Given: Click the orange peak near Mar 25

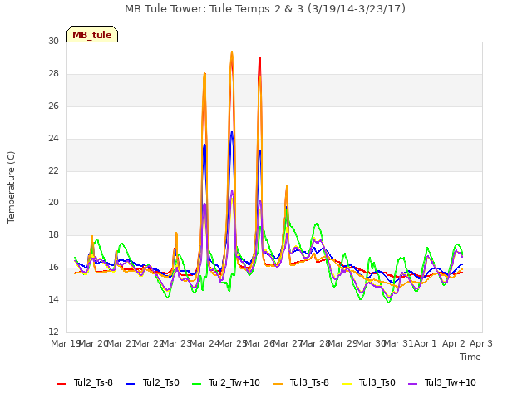Looking at the screenshot, I should coord(232,52).
